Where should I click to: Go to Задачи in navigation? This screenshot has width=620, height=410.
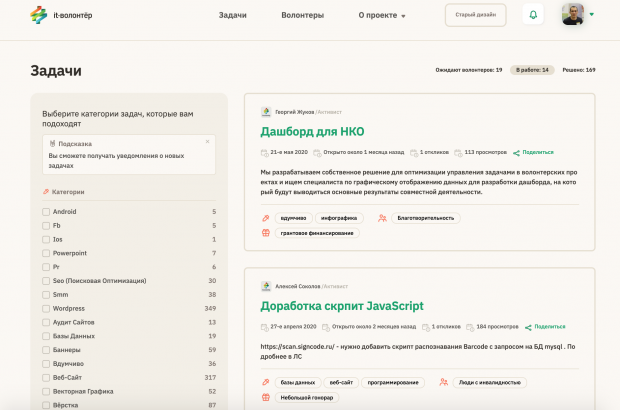coord(232,15)
